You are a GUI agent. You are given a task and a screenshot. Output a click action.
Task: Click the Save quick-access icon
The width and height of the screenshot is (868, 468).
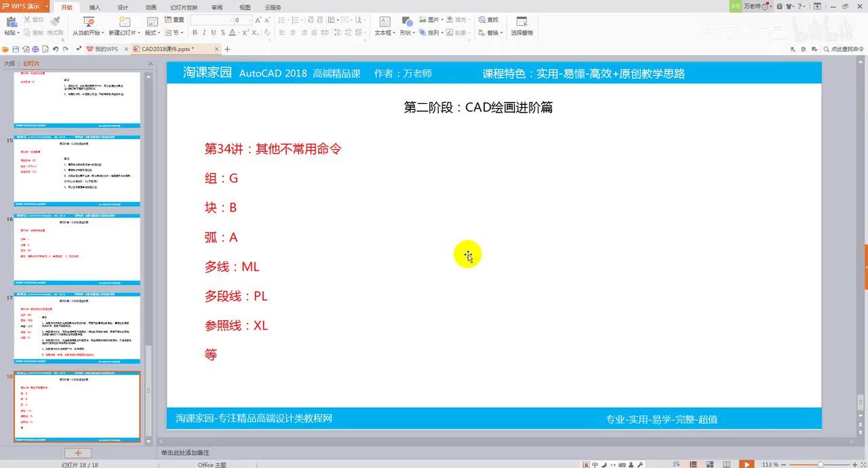16,49
